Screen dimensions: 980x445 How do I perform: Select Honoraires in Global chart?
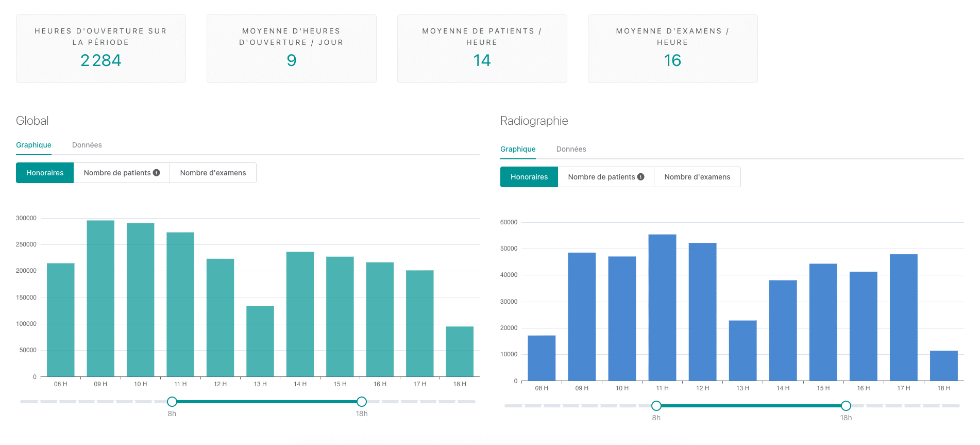coord(45,173)
